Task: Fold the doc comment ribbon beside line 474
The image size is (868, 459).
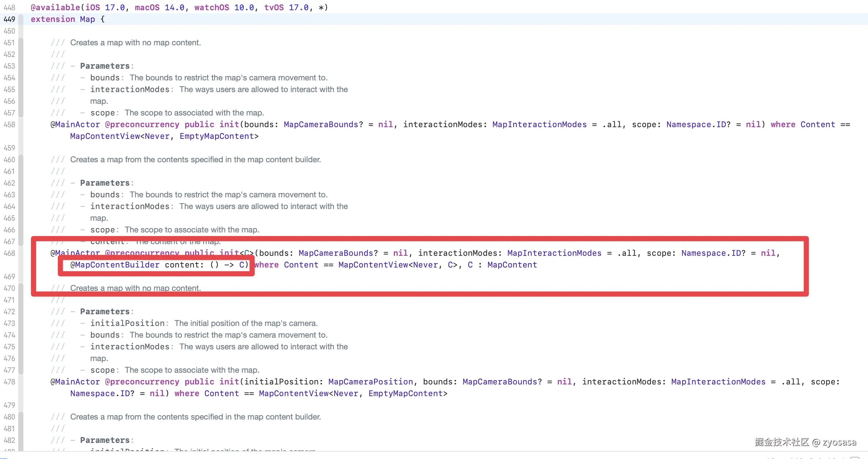Action: (21, 335)
